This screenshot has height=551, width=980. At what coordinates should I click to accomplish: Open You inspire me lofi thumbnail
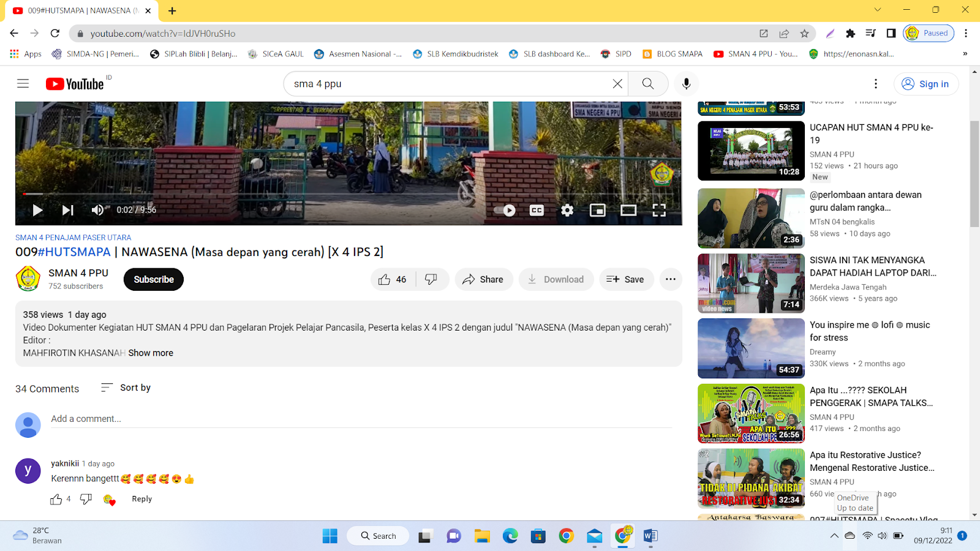pos(751,348)
